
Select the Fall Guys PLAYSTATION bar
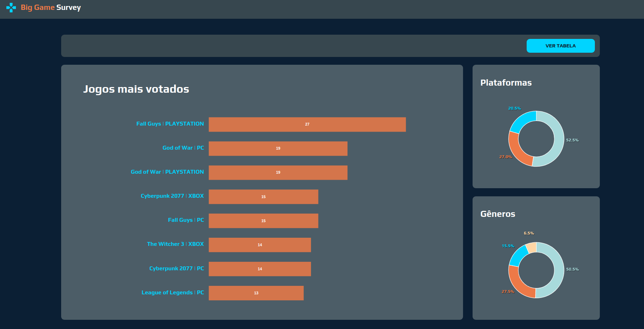pyautogui.click(x=307, y=124)
